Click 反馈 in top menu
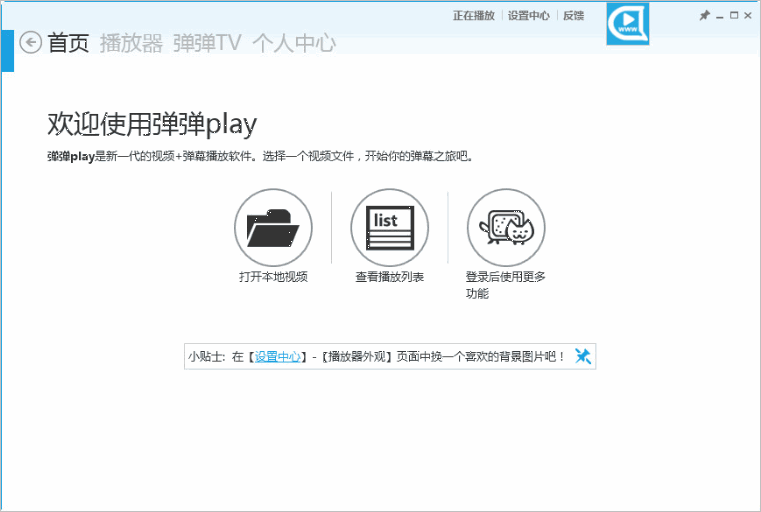The width and height of the screenshot is (761, 512). point(573,16)
